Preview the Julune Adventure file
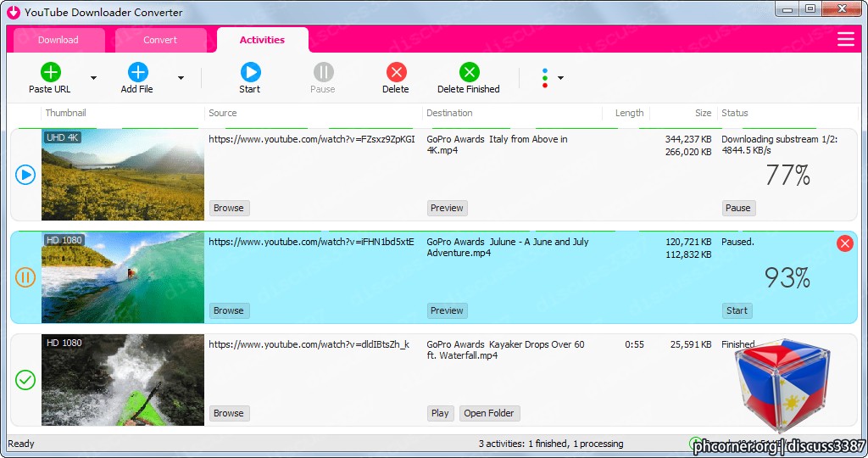 point(447,310)
